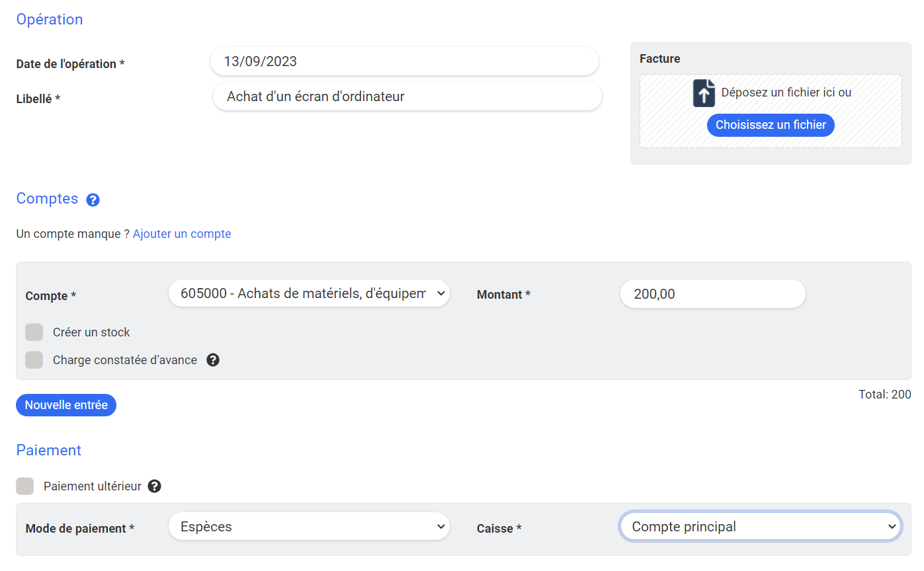Click the Date de l'opération field
The height and width of the screenshot is (571, 924).
click(x=404, y=61)
